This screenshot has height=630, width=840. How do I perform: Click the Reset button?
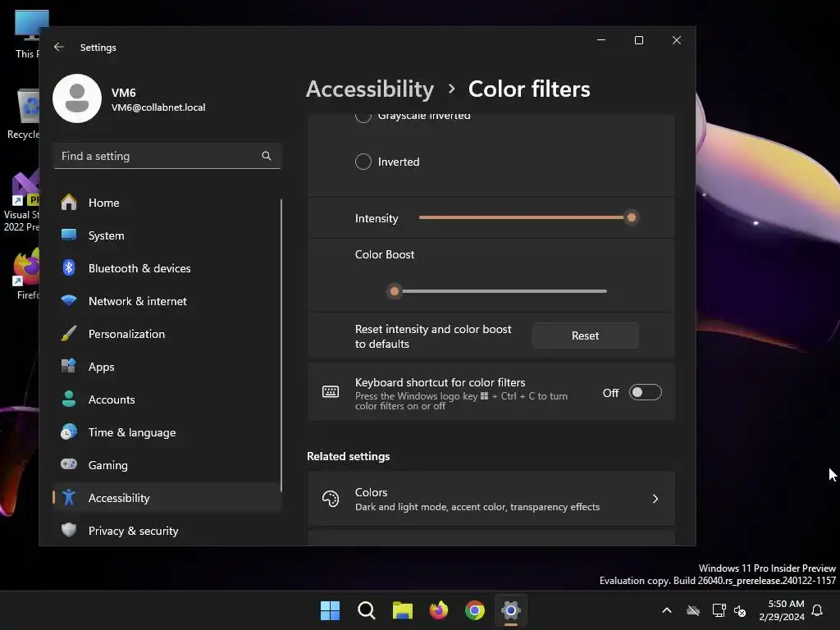[585, 336]
